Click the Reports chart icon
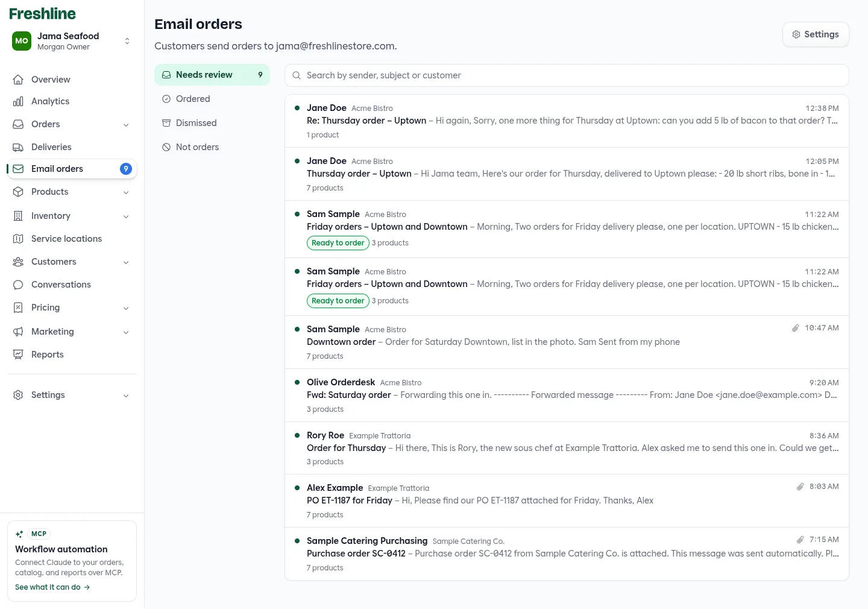This screenshot has height=609, width=868. coord(18,355)
